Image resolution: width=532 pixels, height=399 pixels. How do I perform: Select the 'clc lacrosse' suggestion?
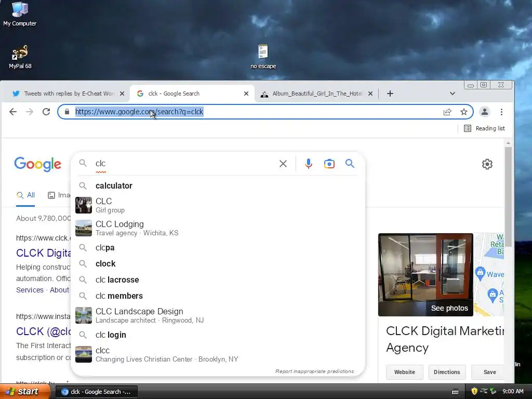pos(218,280)
